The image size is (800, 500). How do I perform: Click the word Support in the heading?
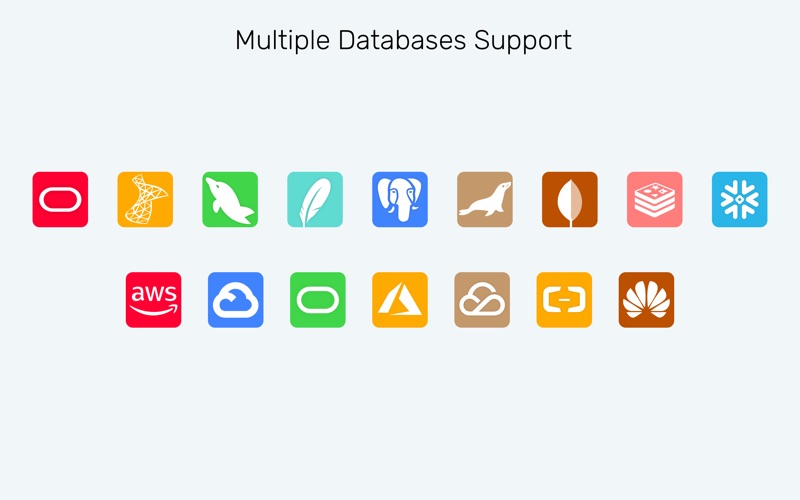pos(523,41)
